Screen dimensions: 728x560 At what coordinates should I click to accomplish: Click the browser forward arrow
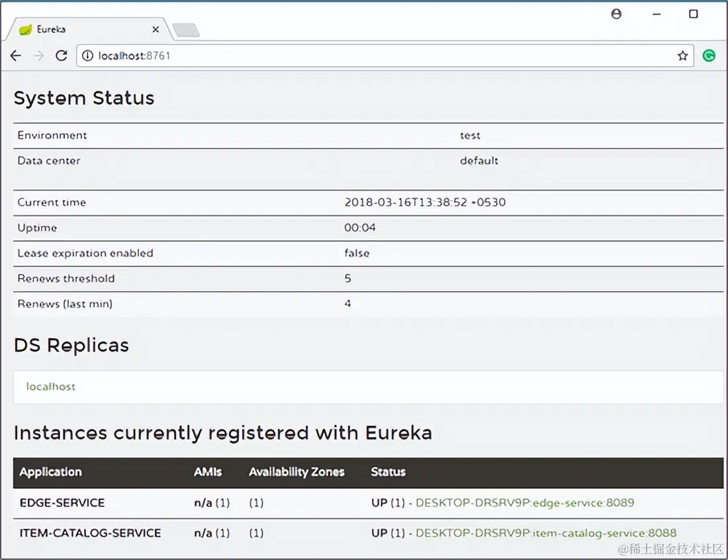pyautogui.click(x=38, y=56)
